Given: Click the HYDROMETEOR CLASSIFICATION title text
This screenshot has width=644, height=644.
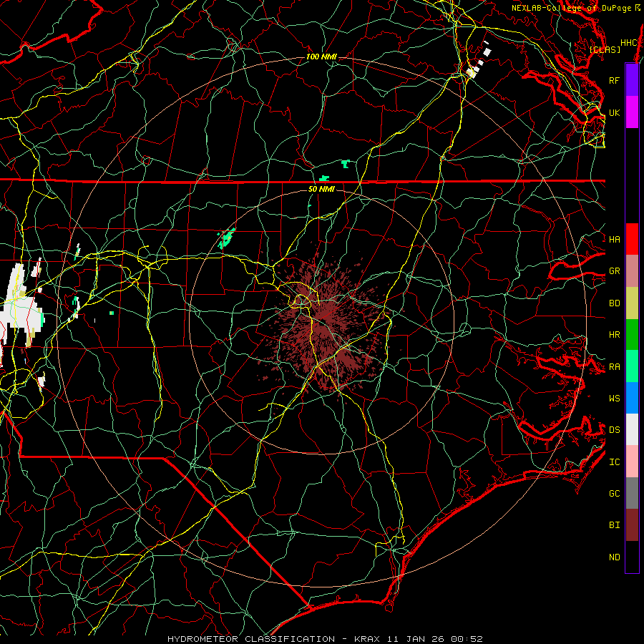Looking at the screenshot, I should click(251, 639).
